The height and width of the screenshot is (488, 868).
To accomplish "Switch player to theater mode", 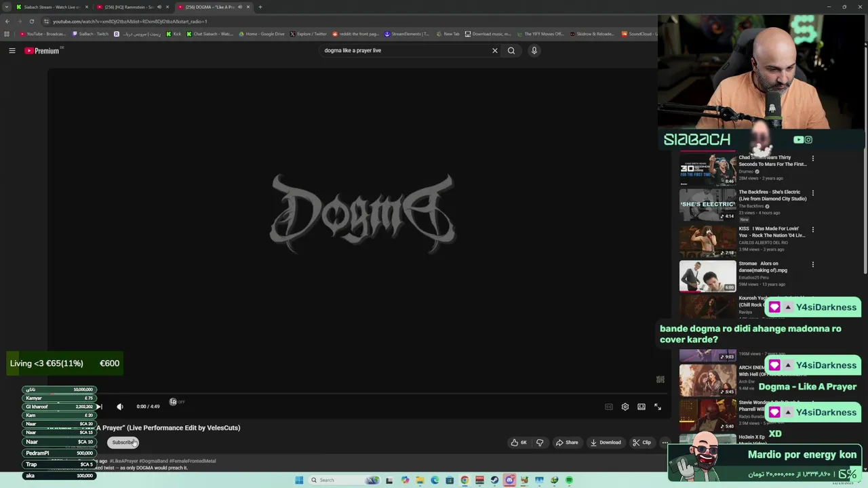I will 642,407.
